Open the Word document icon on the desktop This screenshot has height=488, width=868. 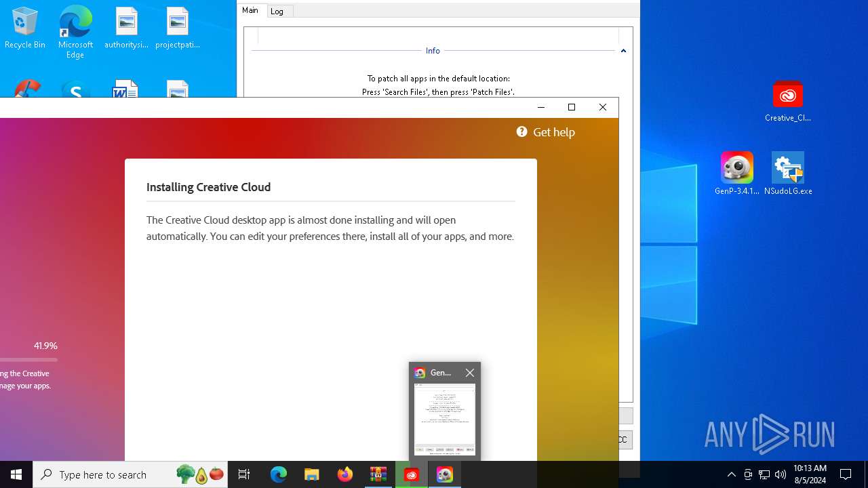(126, 90)
